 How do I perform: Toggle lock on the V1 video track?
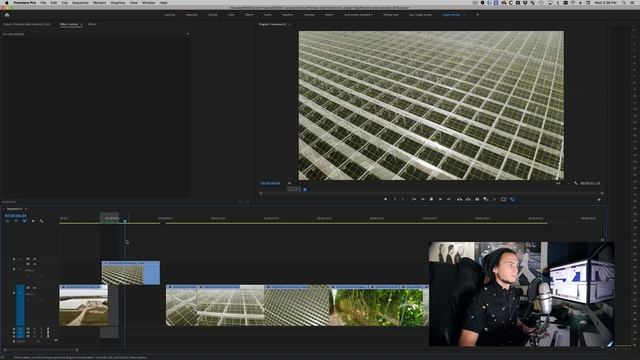point(14,293)
